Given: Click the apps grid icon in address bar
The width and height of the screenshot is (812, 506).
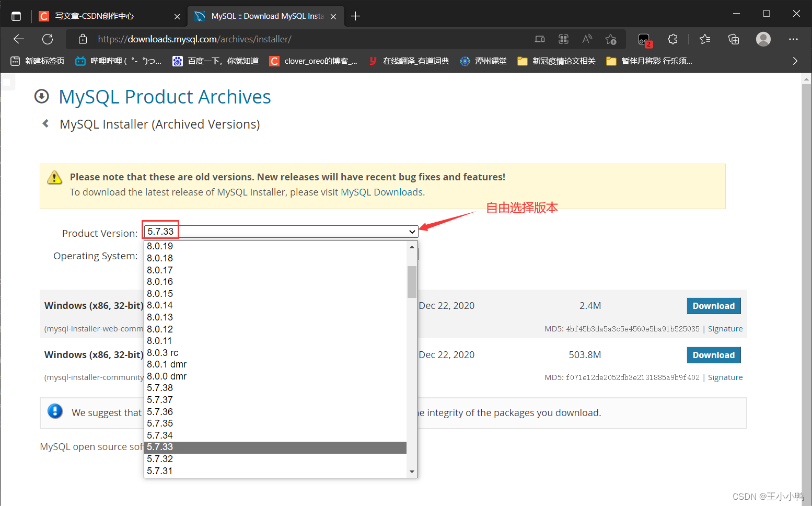Looking at the screenshot, I should (x=563, y=39).
